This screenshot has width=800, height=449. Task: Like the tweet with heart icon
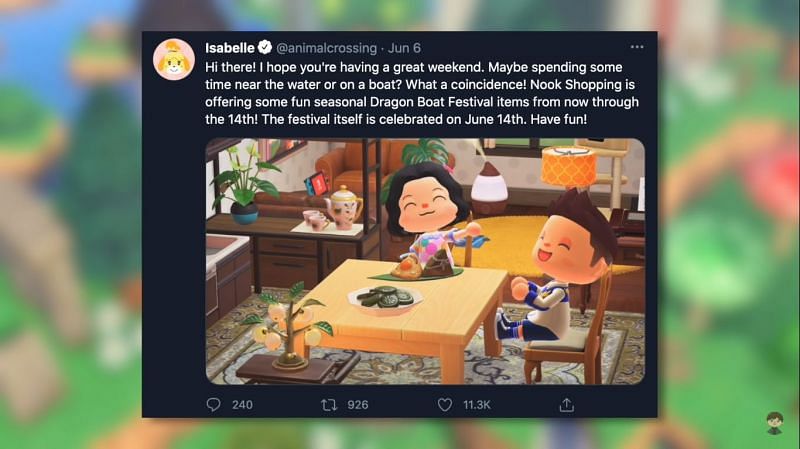[445, 405]
